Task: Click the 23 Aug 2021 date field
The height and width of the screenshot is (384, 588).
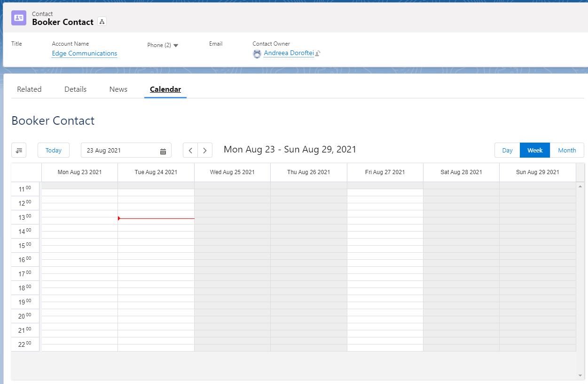Action: (126, 151)
